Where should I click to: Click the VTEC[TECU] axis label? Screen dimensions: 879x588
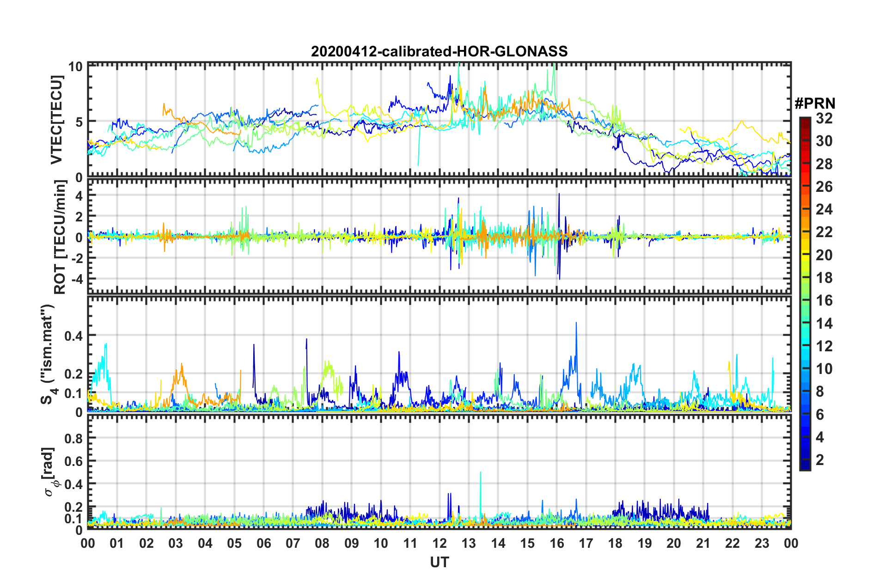click(x=56, y=120)
